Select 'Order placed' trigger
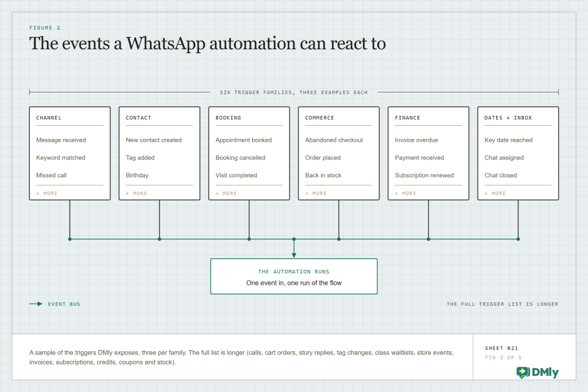588x392 pixels. [x=323, y=158]
